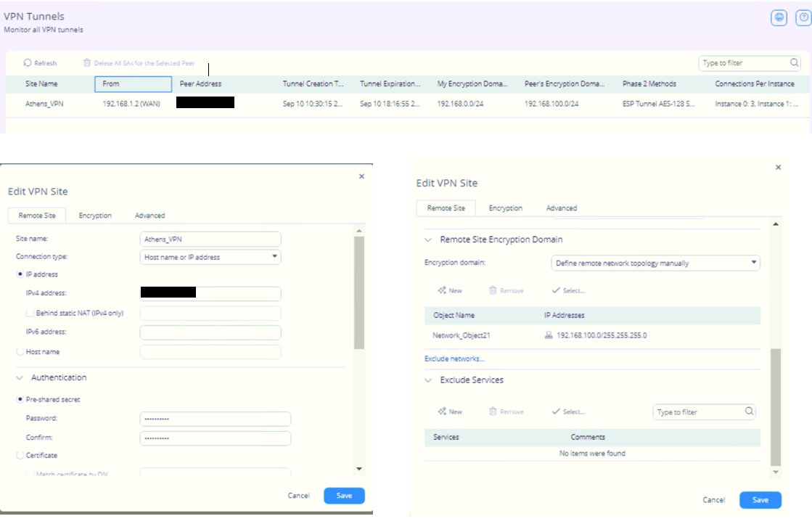
Task: Click Select checkmark under Exclude Services
Action: click(x=556, y=412)
